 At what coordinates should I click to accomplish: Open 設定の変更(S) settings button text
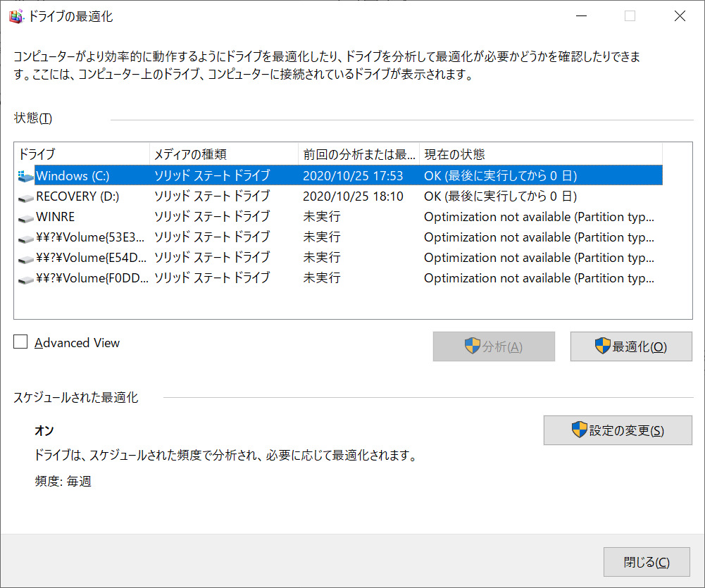(x=626, y=430)
